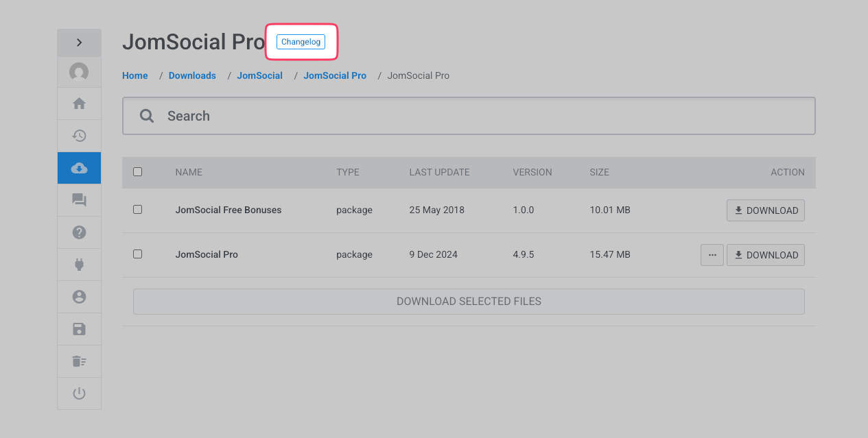Screen dimensions: 868x438
Task: Download the JomSocial Pro package
Action: tap(766, 255)
